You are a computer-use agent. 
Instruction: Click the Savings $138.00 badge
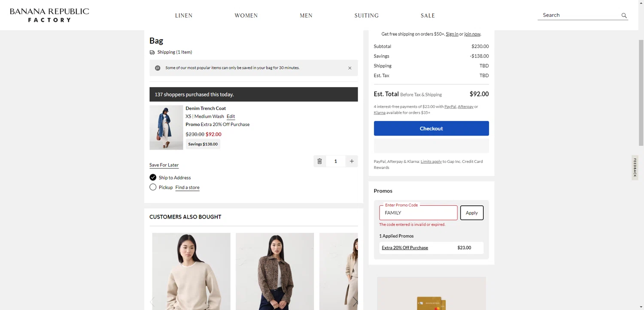tap(203, 144)
